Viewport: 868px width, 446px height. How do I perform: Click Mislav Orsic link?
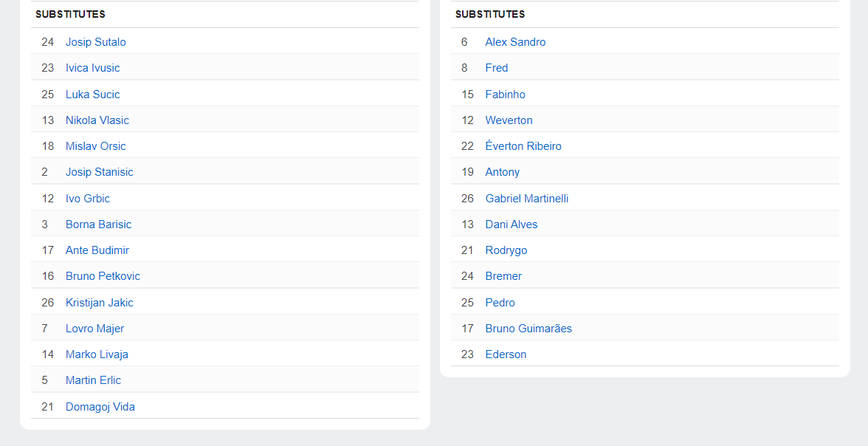click(x=96, y=146)
